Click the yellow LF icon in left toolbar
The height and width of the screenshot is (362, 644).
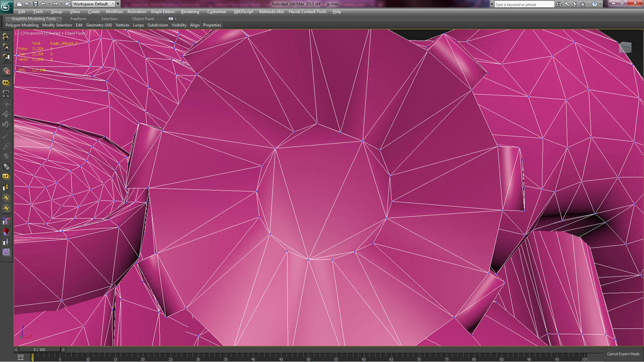[x=6, y=176]
